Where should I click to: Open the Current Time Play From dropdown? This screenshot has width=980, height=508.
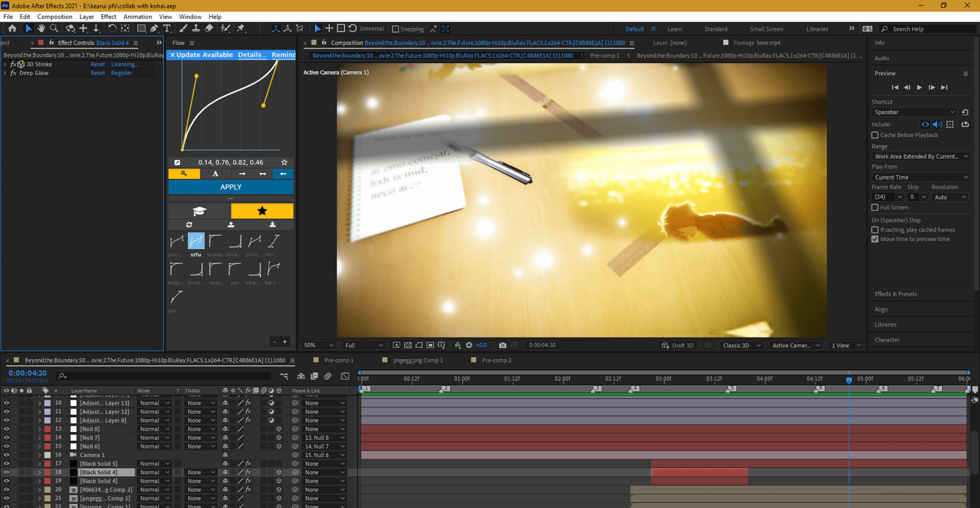(921, 178)
